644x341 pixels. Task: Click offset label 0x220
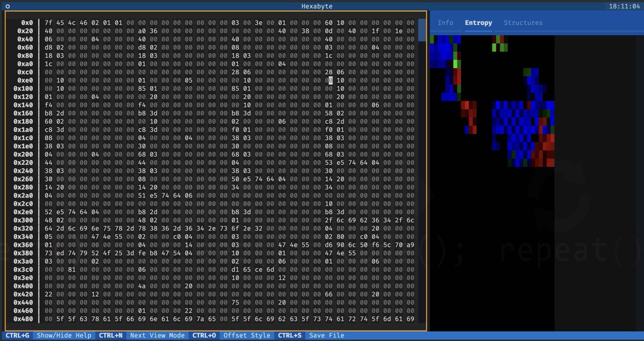coord(23,162)
